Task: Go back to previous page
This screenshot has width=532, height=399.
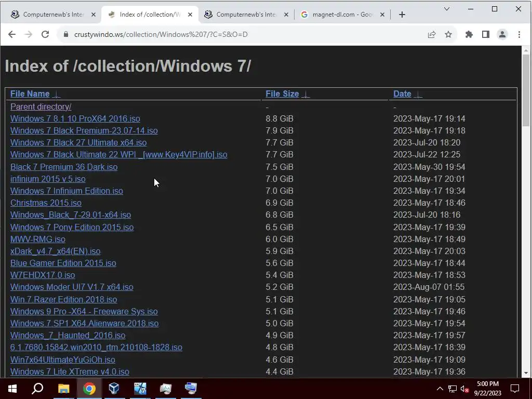Action: 12,34
